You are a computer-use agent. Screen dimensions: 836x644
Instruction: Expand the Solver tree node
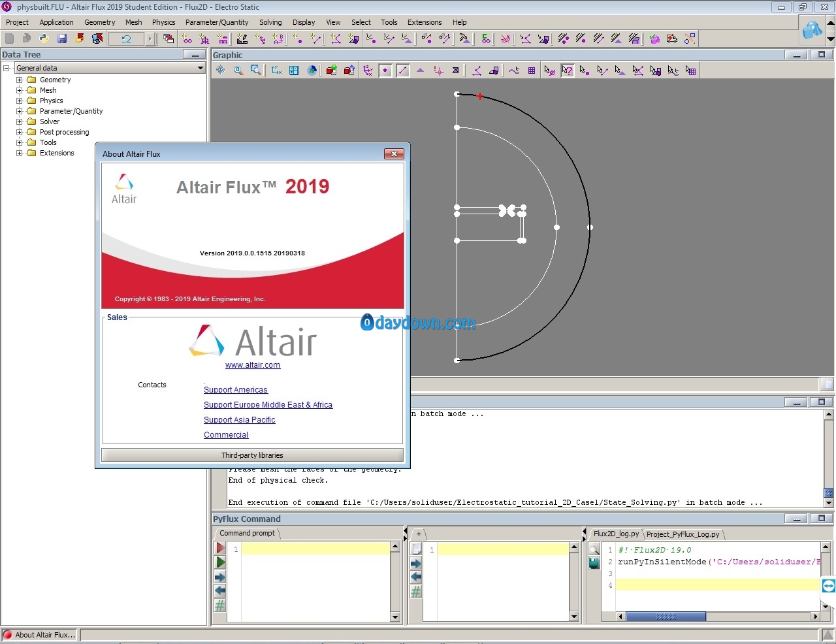point(19,121)
